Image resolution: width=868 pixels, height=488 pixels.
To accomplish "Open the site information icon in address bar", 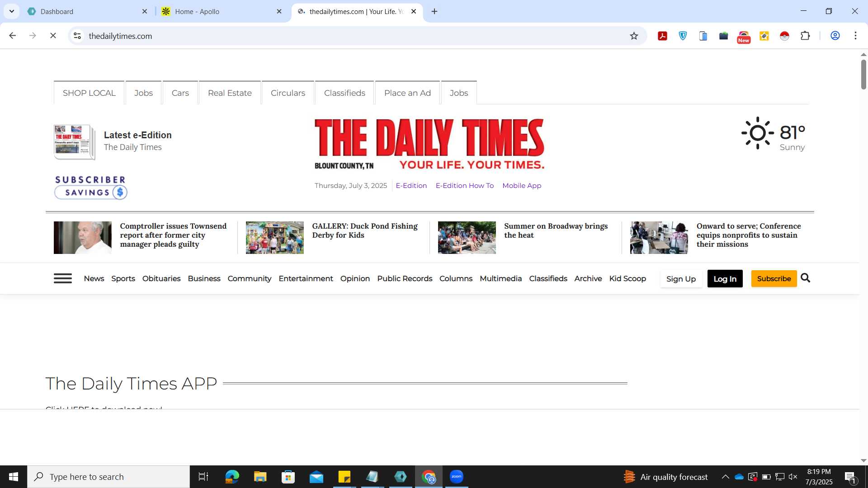I will pos(77,36).
